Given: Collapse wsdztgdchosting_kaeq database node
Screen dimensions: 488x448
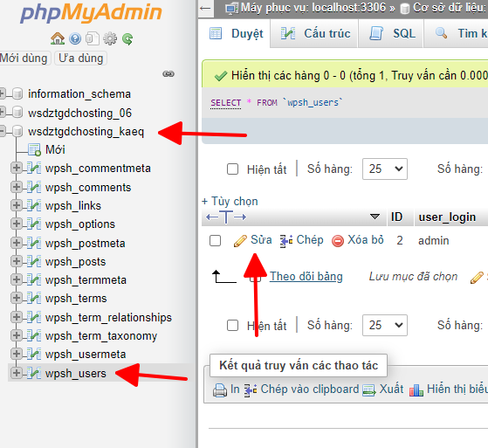Looking at the screenshot, I should point(2,131).
